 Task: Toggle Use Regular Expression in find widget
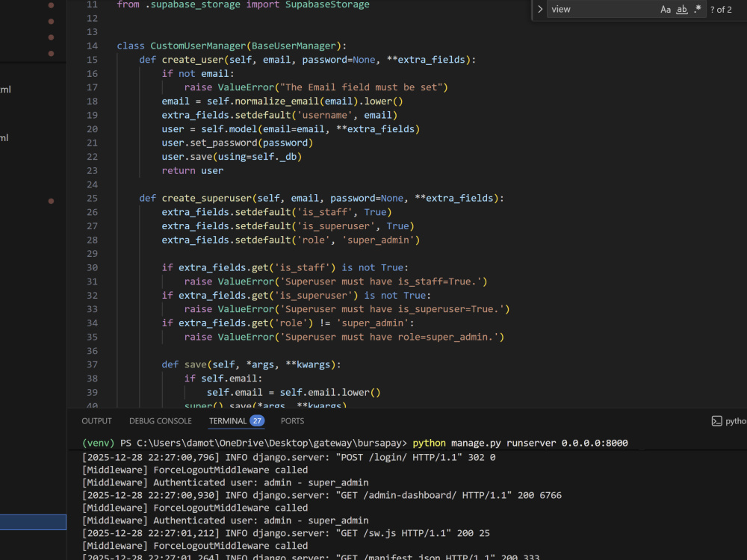pyautogui.click(x=698, y=10)
